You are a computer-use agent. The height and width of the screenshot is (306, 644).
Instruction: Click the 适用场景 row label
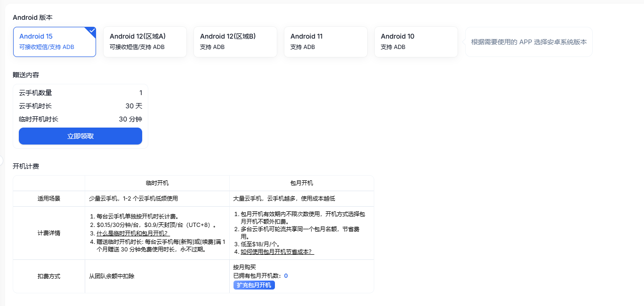click(49, 198)
